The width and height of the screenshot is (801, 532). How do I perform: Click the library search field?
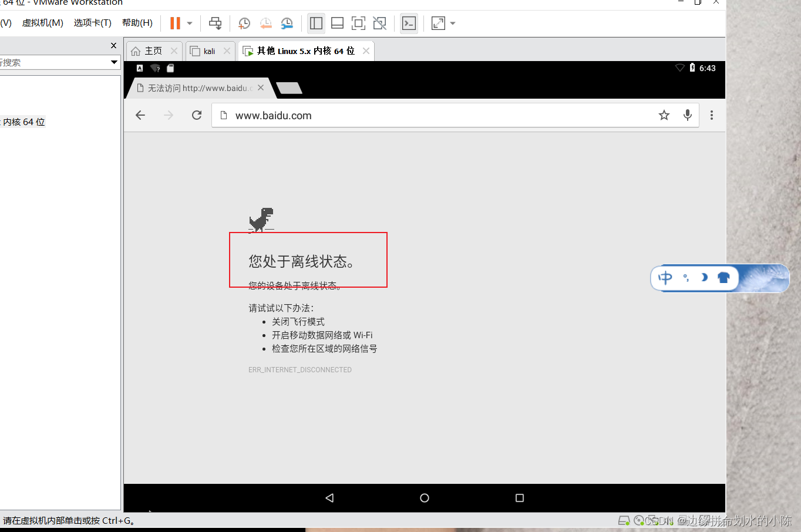pyautogui.click(x=54, y=62)
